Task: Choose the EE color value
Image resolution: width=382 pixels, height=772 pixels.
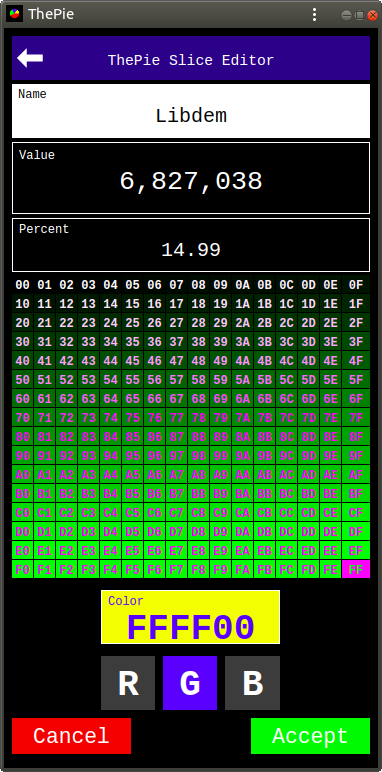Action: 331,550
